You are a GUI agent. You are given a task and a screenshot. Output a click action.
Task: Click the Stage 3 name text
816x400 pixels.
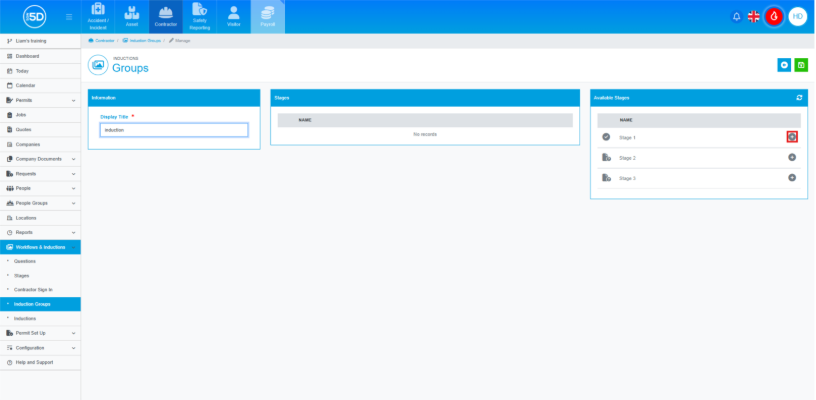[627, 178]
